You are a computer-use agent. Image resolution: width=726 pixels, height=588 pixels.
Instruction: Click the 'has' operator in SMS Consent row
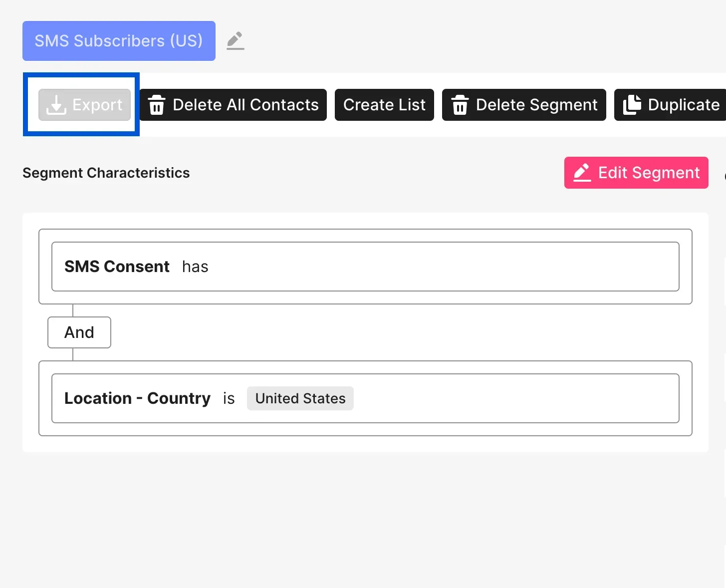[195, 267]
